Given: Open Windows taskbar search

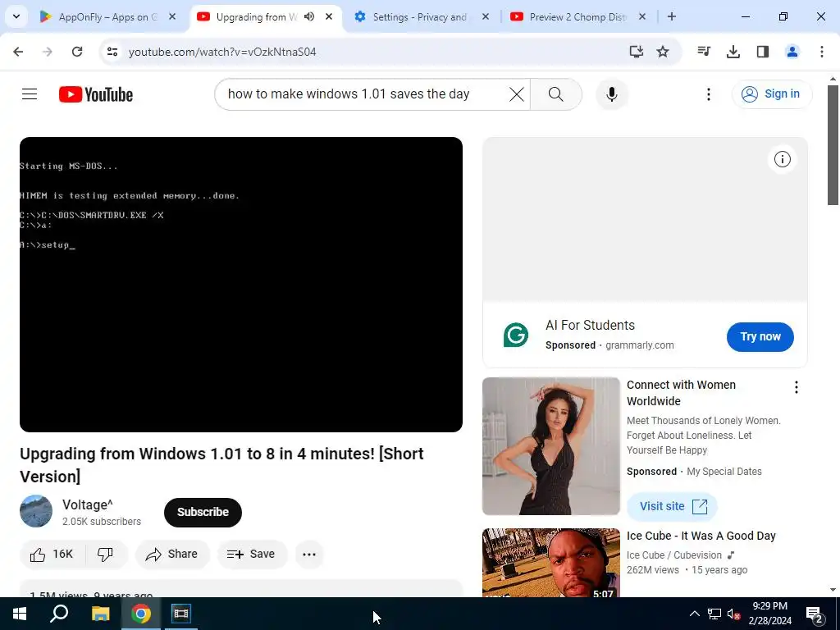Looking at the screenshot, I should click(59, 614).
